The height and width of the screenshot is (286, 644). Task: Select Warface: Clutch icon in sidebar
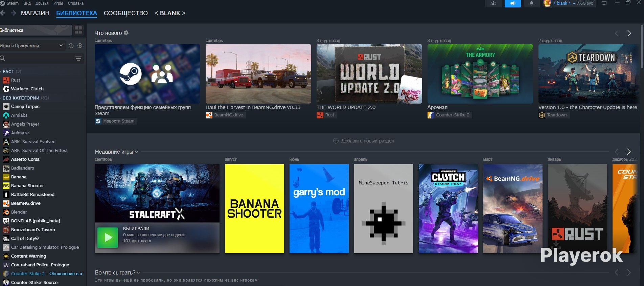click(6, 89)
